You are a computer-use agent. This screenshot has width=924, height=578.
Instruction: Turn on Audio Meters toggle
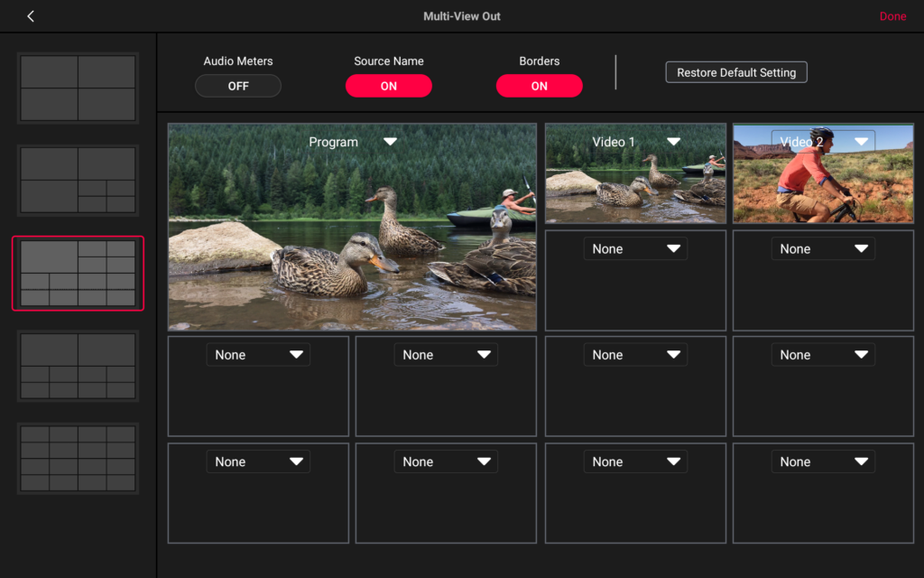[x=238, y=86]
